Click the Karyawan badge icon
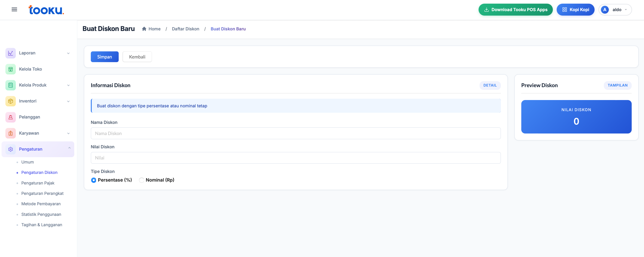644x257 pixels. pyautogui.click(x=11, y=133)
